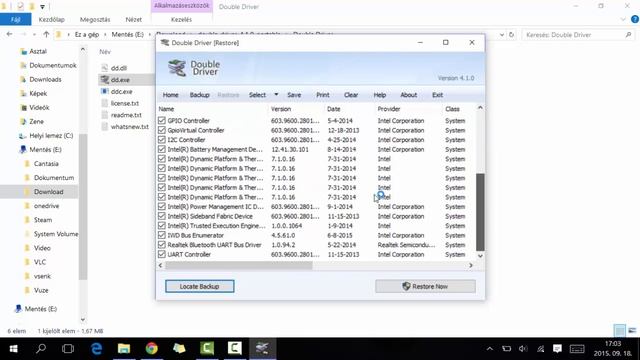Select whatsnew.txt in Explorer file list

(129, 127)
